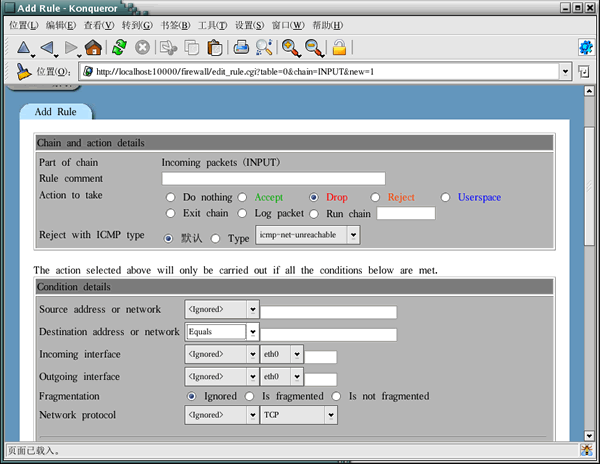Open the Home page icon
The image size is (600, 464).
(x=94, y=48)
